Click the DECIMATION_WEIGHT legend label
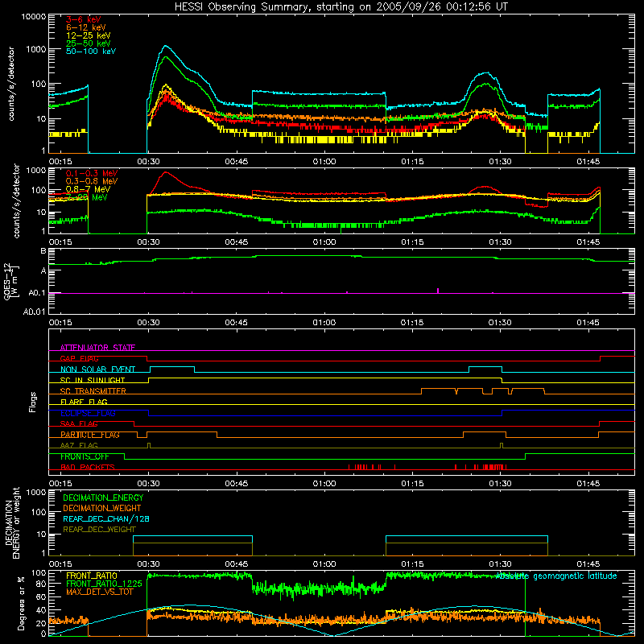 click(x=102, y=508)
